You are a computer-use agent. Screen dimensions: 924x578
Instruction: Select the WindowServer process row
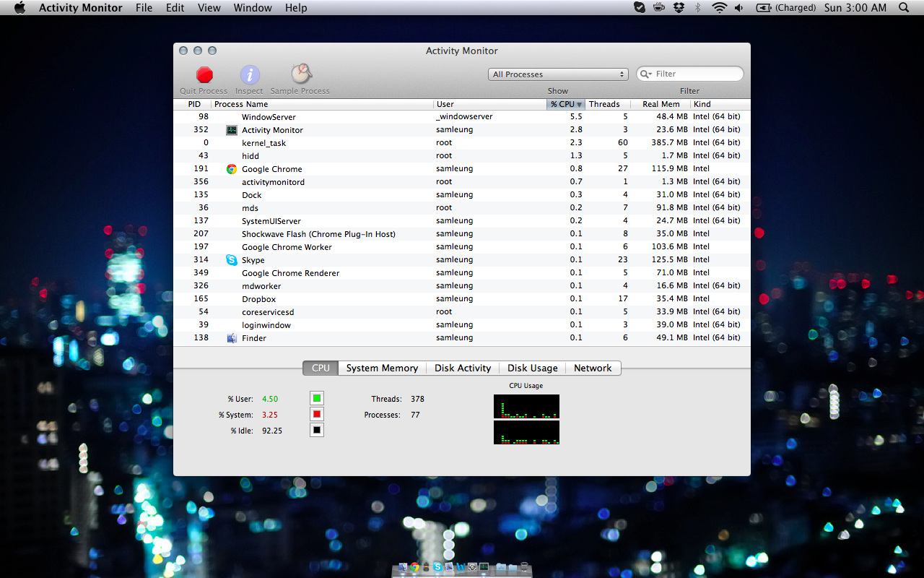click(x=462, y=117)
